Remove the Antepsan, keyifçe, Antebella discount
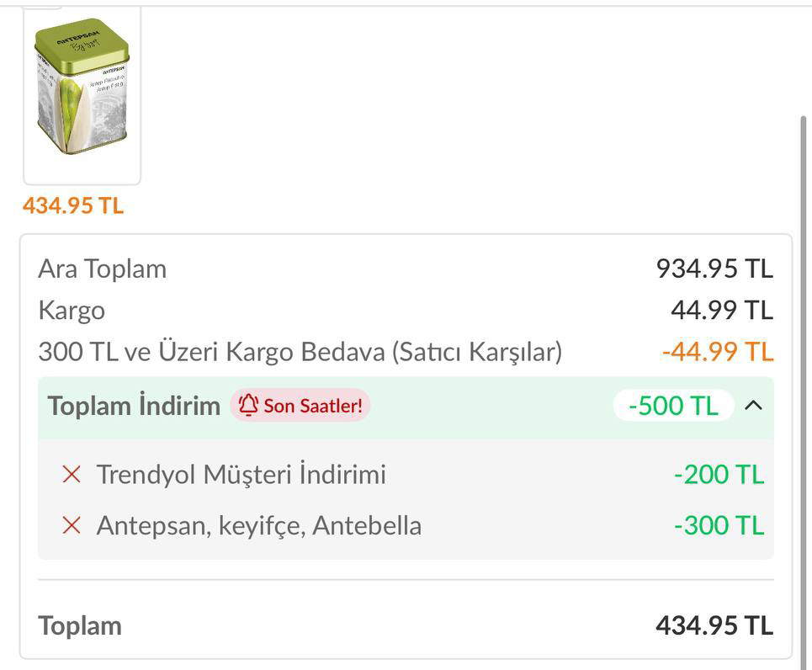Screen dimensions: 812x670 [x=72, y=525]
